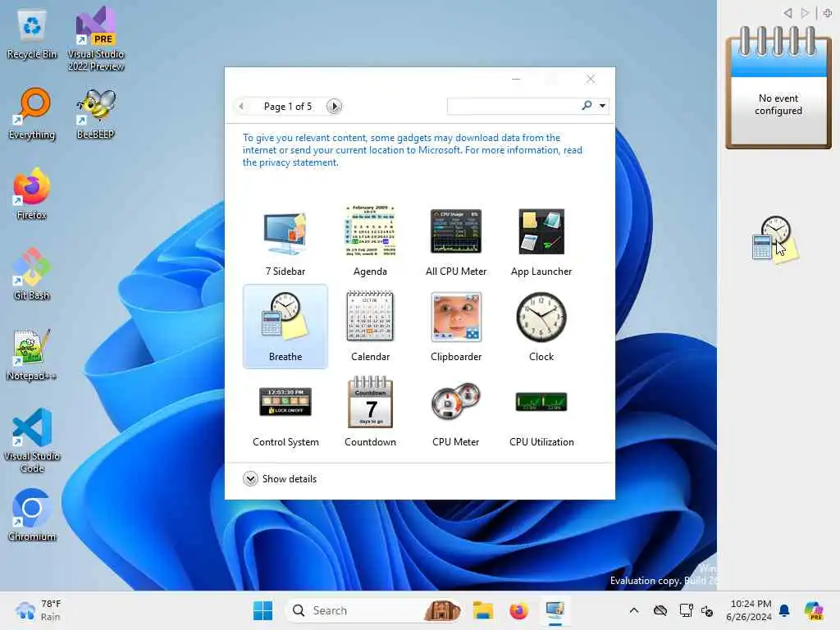This screenshot has width=840, height=630.
Task: Click the gadget search box
Action: pos(514,106)
